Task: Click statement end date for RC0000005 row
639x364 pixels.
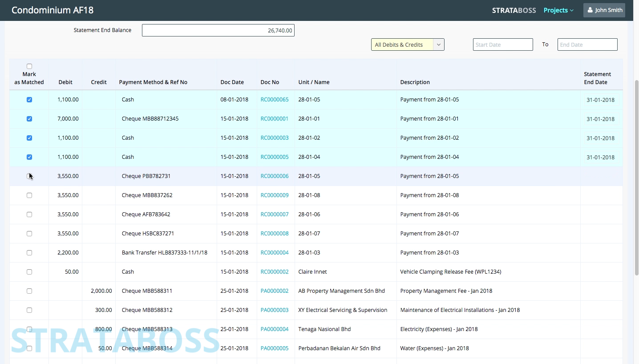Action: point(600,158)
